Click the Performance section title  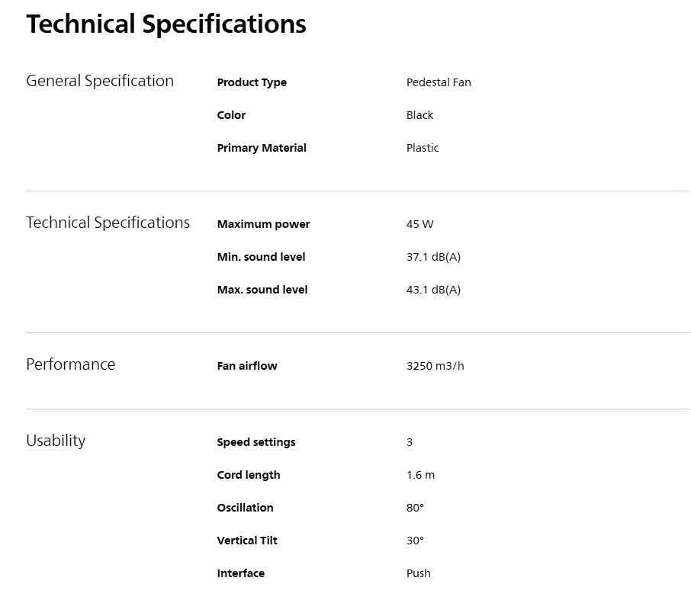(x=70, y=364)
